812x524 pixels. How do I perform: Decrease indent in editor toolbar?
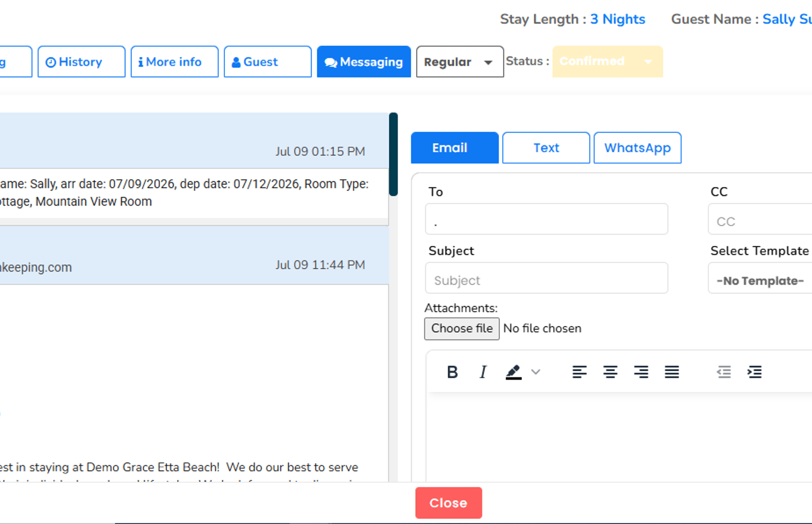tap(724, 372)
